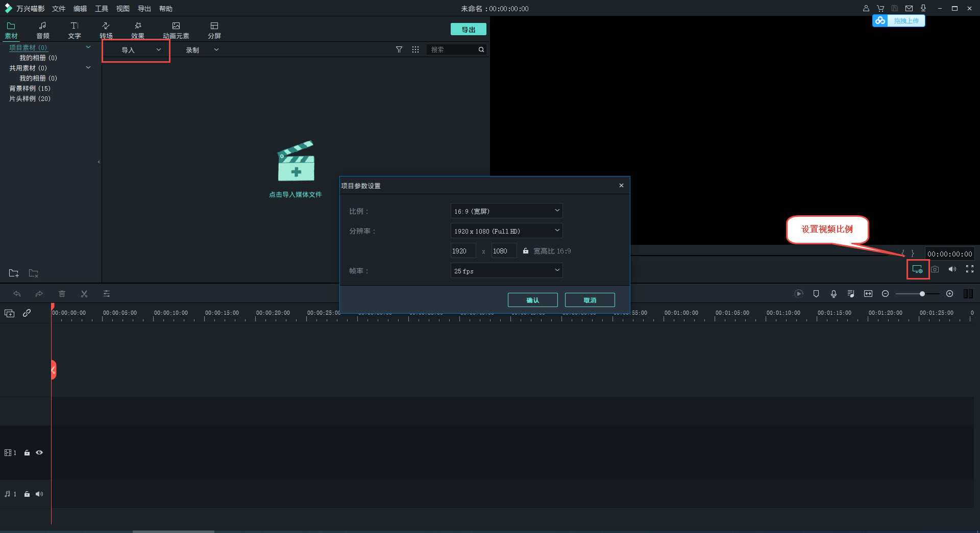Switch to the 转场 transitions tab
The image size is (980, 533).
(x=106, y=30)
